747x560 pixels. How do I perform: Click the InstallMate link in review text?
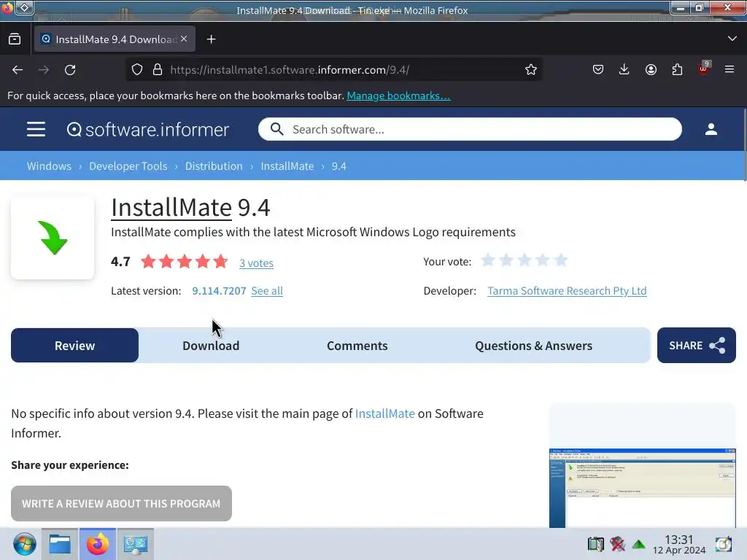(x=385, y=413)
